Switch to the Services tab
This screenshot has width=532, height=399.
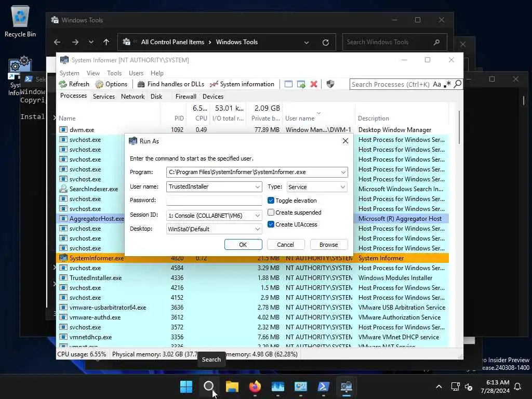104,96
